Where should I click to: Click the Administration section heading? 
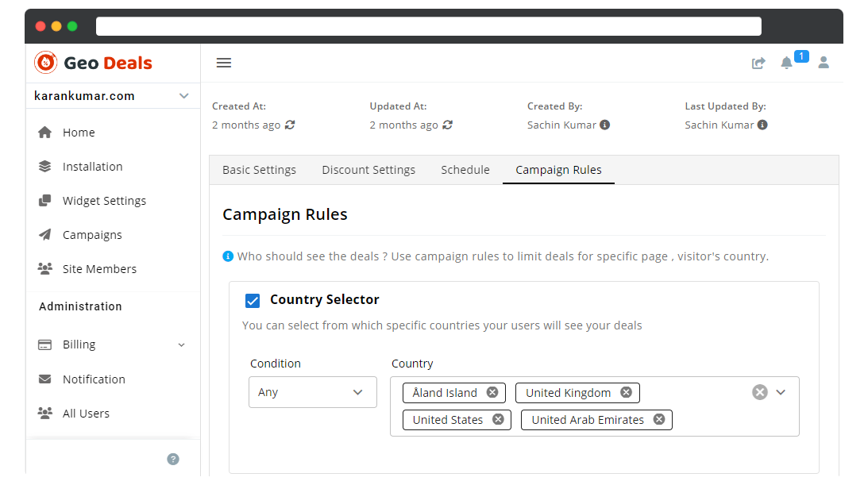pos(80,306)
